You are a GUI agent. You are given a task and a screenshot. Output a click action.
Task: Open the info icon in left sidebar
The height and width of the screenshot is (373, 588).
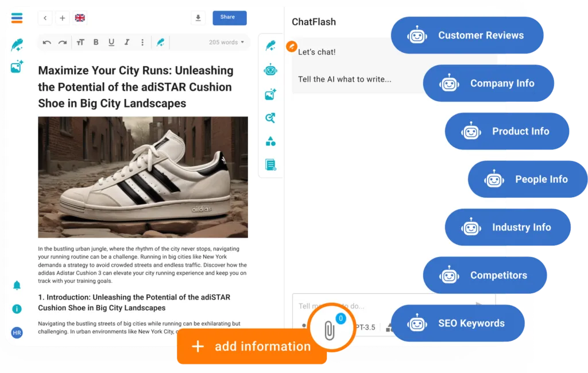(x=17, y=309)
